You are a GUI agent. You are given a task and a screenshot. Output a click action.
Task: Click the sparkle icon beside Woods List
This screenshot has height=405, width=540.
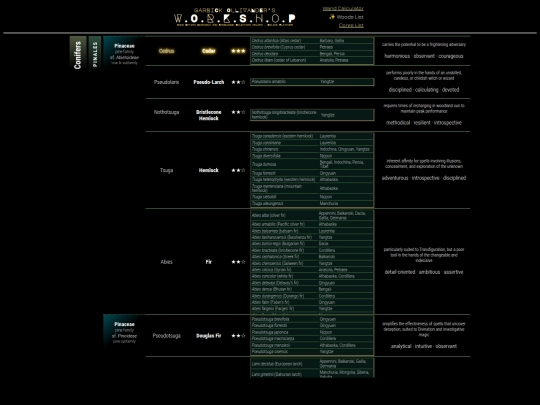click(332, 17)
